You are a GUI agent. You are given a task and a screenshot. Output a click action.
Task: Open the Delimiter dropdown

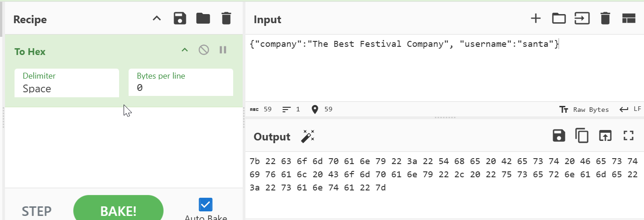coord(66,83)
